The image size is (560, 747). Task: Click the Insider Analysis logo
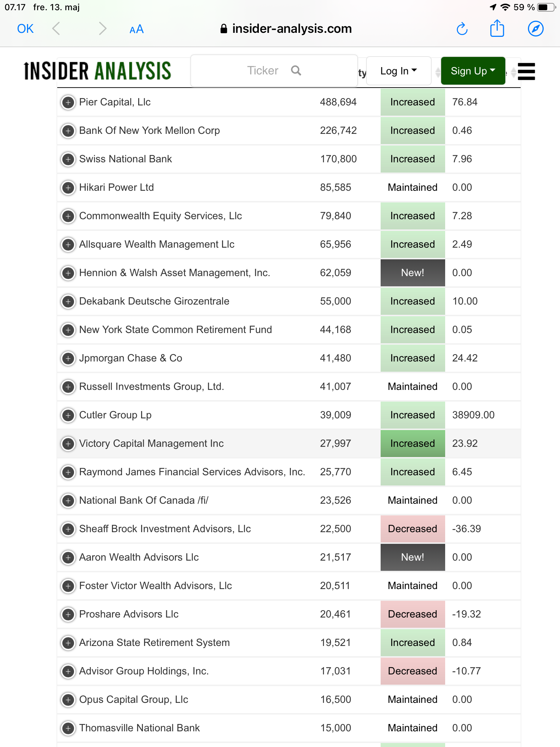(98, 71)
